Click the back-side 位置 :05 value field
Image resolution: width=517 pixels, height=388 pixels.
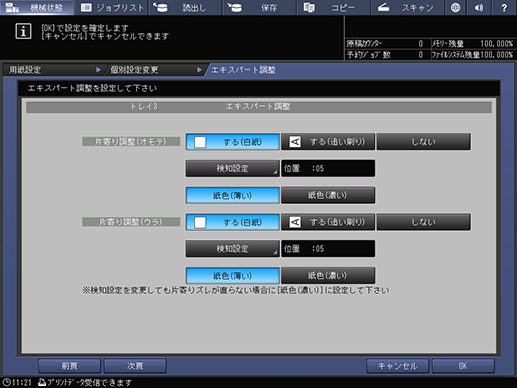coord(328,249)
